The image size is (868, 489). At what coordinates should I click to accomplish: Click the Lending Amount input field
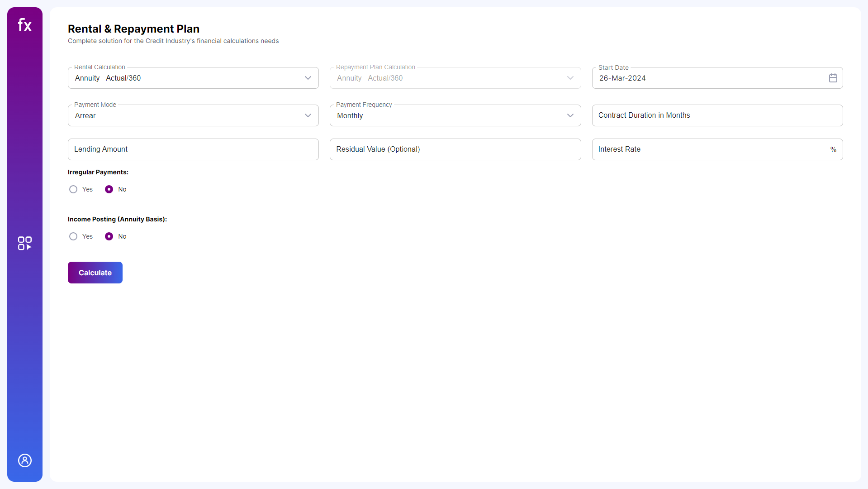(193, 149)
